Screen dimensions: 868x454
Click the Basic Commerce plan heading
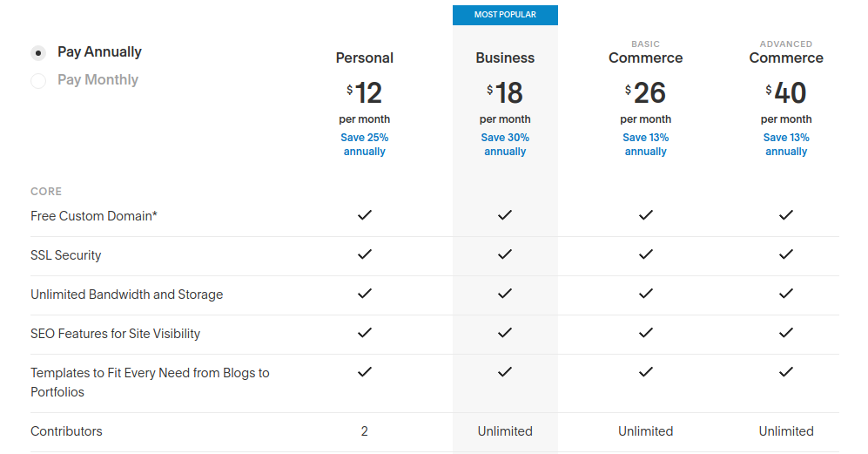point(645,58)
